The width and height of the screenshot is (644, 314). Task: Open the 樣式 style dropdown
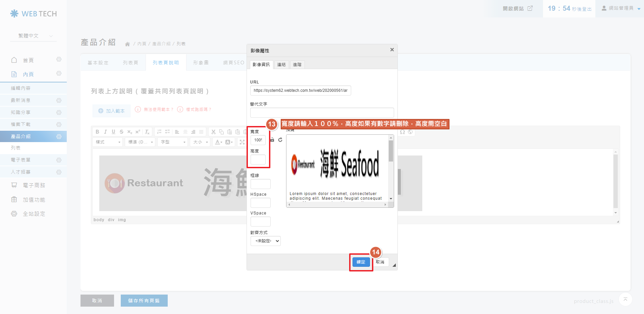pos(108,142)
